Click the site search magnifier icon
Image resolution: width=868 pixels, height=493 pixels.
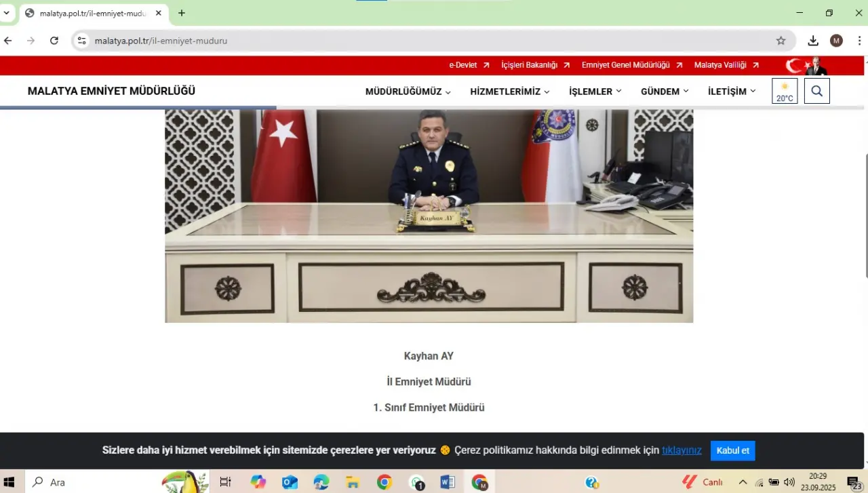coord(816,92)
